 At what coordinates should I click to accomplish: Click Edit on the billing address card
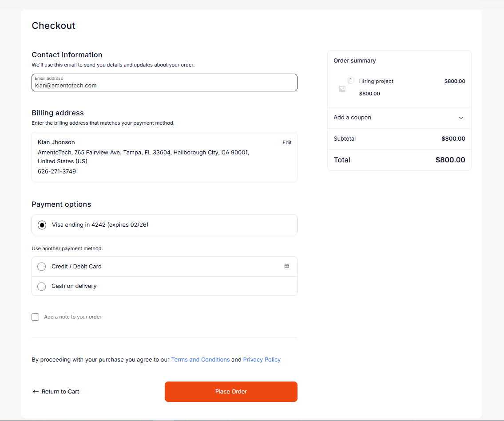287,142
